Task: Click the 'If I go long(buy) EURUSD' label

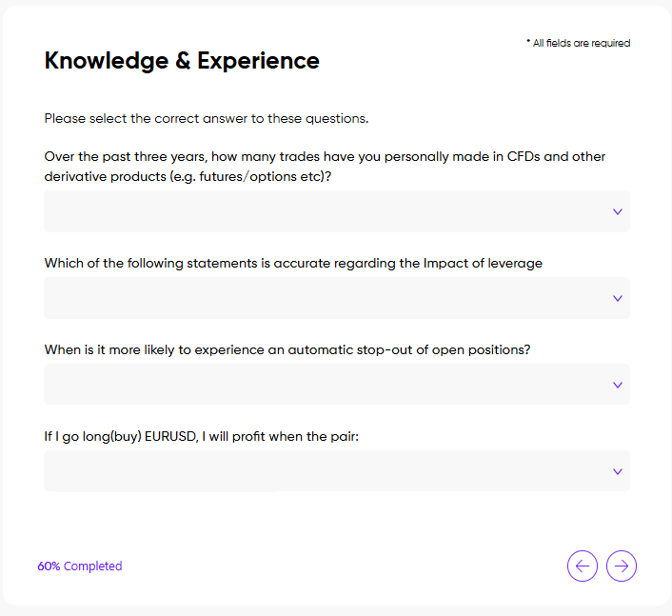Action: (x=200, y=436)
